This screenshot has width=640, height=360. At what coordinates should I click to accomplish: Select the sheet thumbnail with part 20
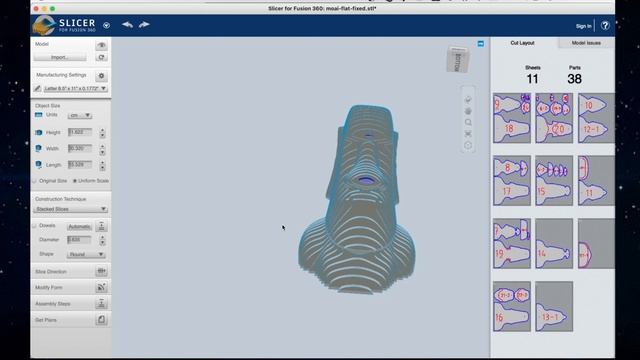[554, 118]
